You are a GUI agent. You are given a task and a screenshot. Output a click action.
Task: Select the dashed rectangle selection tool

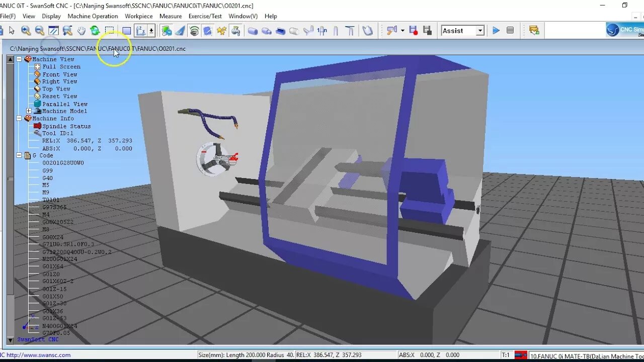tap(109, 31)
